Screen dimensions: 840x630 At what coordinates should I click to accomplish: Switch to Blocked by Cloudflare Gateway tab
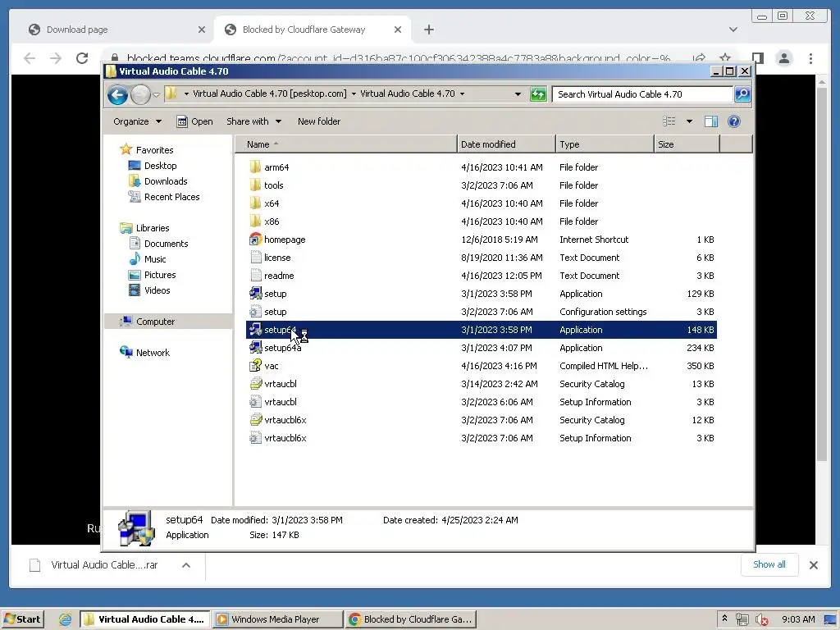[x=313, y=30]
